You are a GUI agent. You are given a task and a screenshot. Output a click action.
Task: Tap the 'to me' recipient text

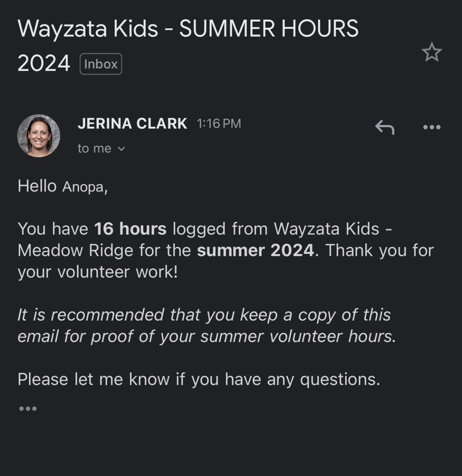[x=94, y=148]
